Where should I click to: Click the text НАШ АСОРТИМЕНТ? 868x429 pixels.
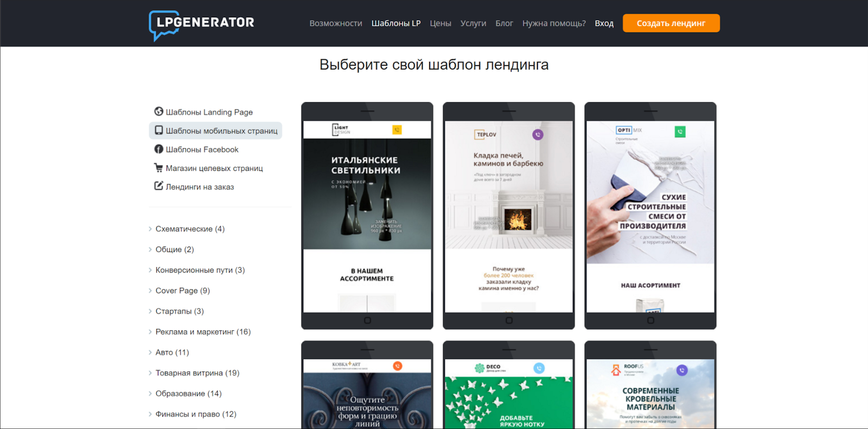click(650, 285)
